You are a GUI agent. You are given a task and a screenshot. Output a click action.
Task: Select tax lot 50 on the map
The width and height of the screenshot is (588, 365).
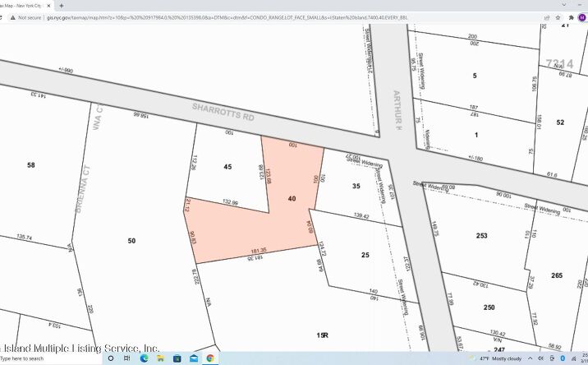coord(131,241)
